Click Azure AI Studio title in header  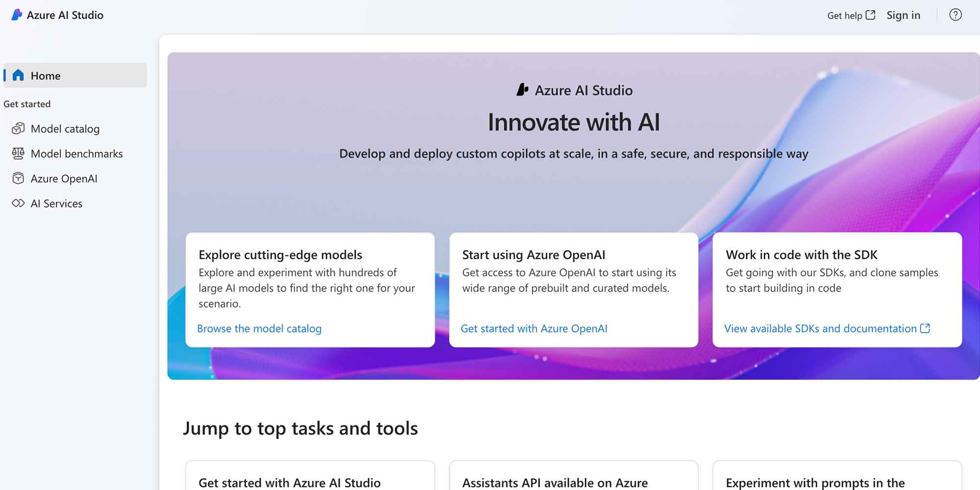[x=65, y=15]
